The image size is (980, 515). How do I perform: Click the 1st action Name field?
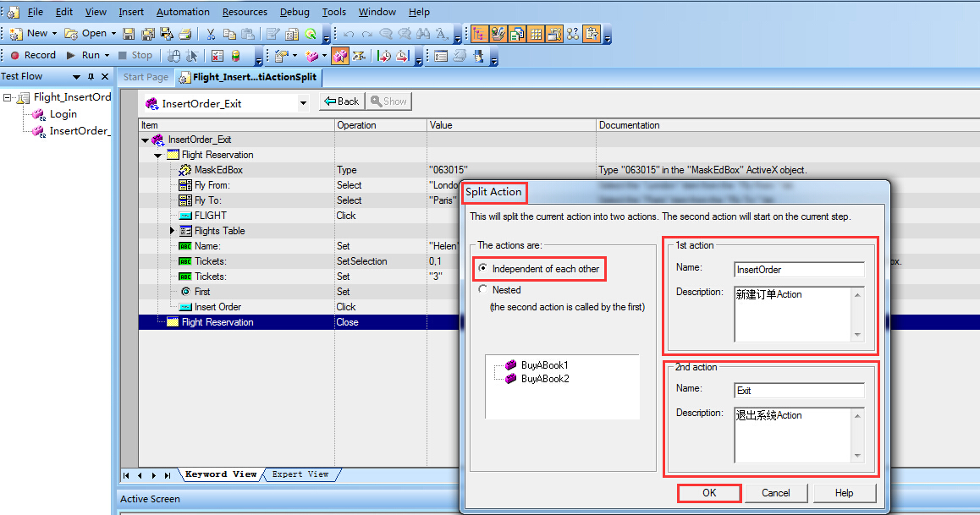click(x=800, y=269)
